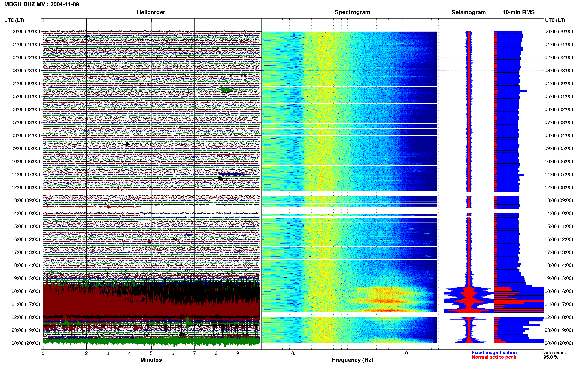Image resolution: width=588 pixels, height=368 pixels.
Task: Click the left '22:00 (18:00)' time label
Action: coord(26,317)
